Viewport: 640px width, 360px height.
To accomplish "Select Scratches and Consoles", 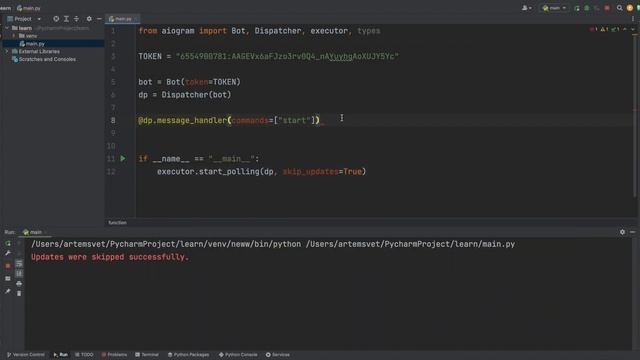I will (47, 59).
